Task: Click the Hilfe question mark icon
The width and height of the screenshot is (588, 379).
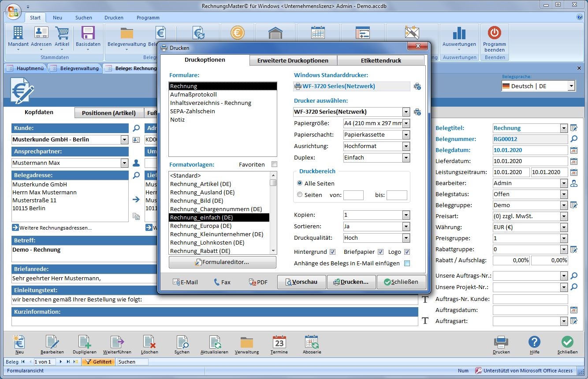Action: [x=534, y=342]
